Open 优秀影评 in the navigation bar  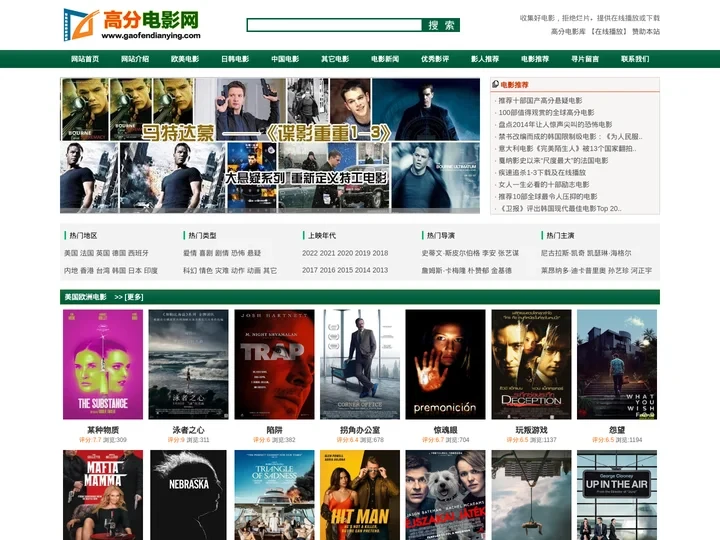click(435, 59)
